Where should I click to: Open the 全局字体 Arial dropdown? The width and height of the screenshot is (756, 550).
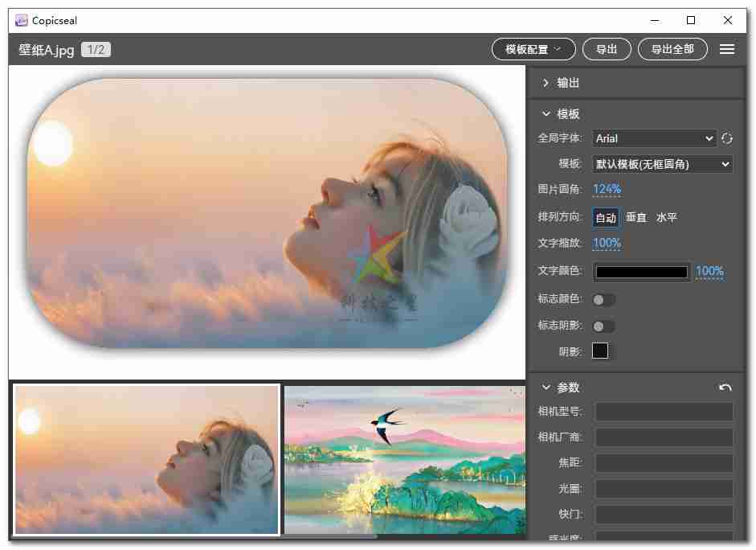pos(654,138)
